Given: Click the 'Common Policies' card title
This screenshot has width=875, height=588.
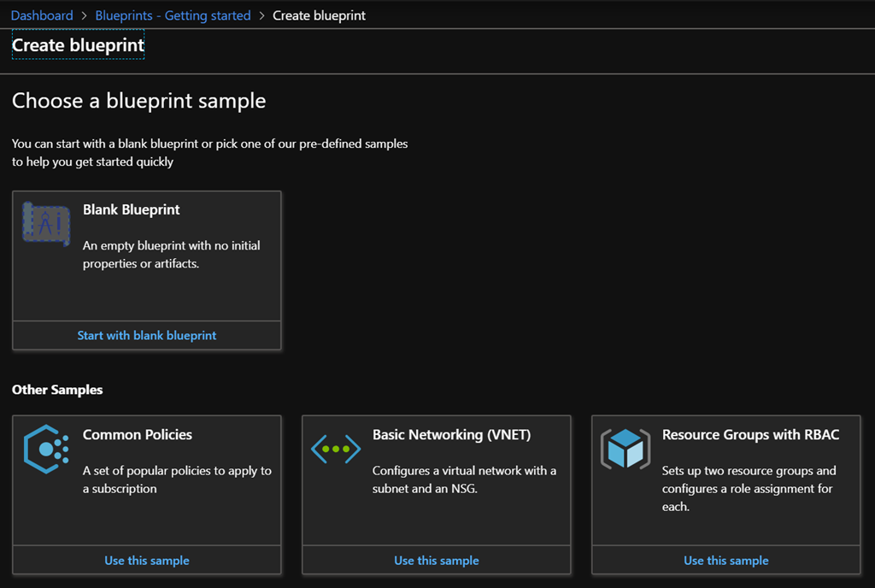Looking at the screenshot, I should coord(138,435).
